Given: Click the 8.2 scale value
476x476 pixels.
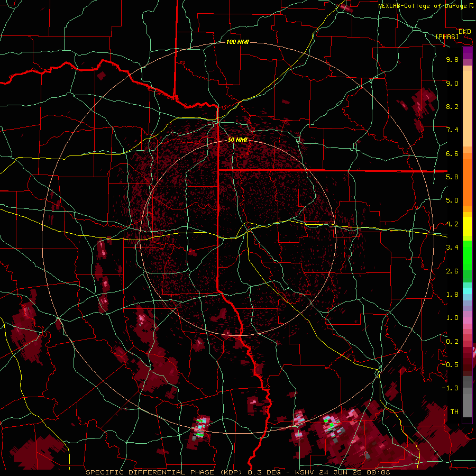Looking at the screenshot, I should pos(452,107).
